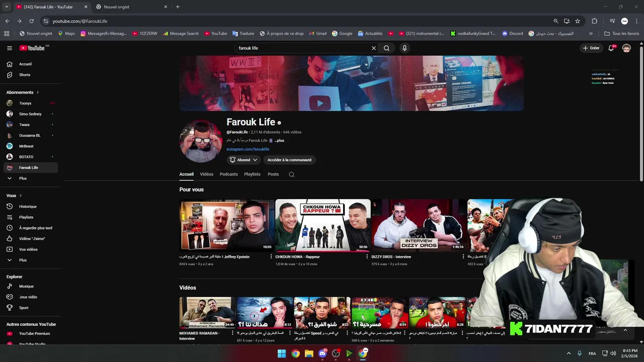644x362 pixels.
Task: Open the BOTATO subscription channel
Action: (x=30, y=157)
